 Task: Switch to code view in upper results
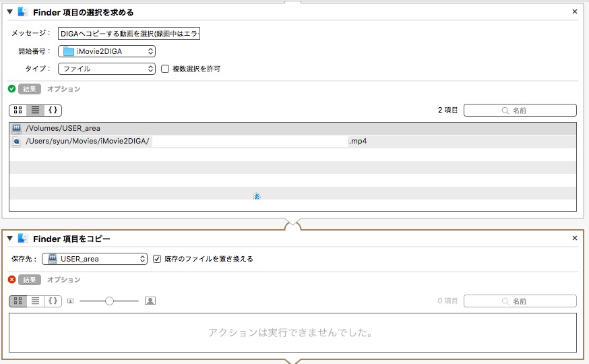click(x=53, y=110)
